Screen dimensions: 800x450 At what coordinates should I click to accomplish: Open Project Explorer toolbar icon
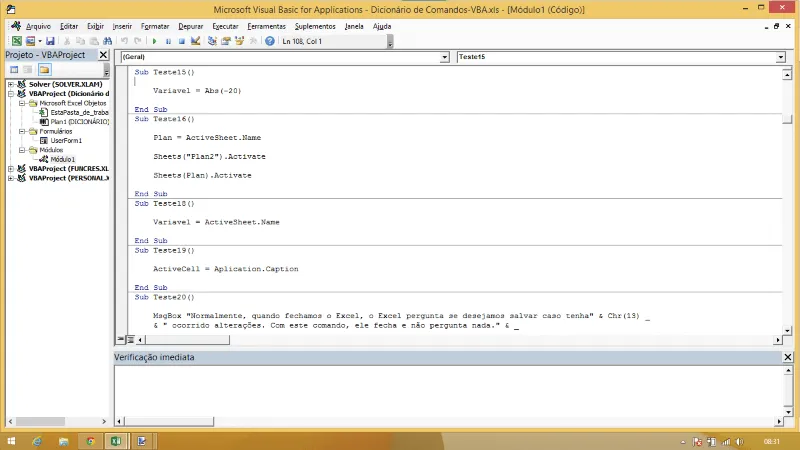click(x=212, y=41)
